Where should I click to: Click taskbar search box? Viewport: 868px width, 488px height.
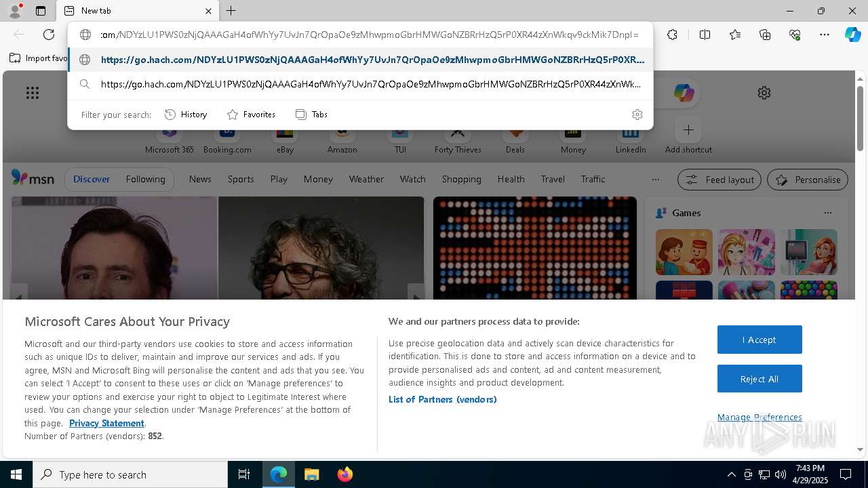[130, 474]
